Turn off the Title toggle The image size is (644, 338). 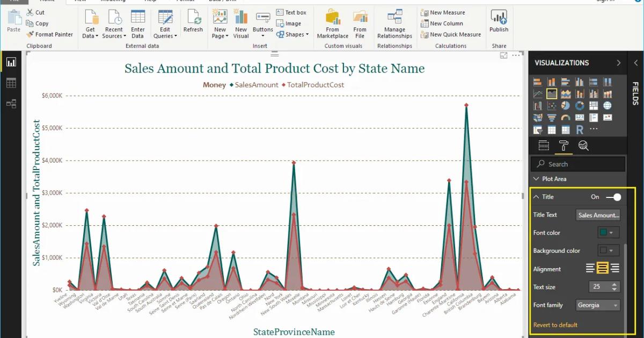612,196
